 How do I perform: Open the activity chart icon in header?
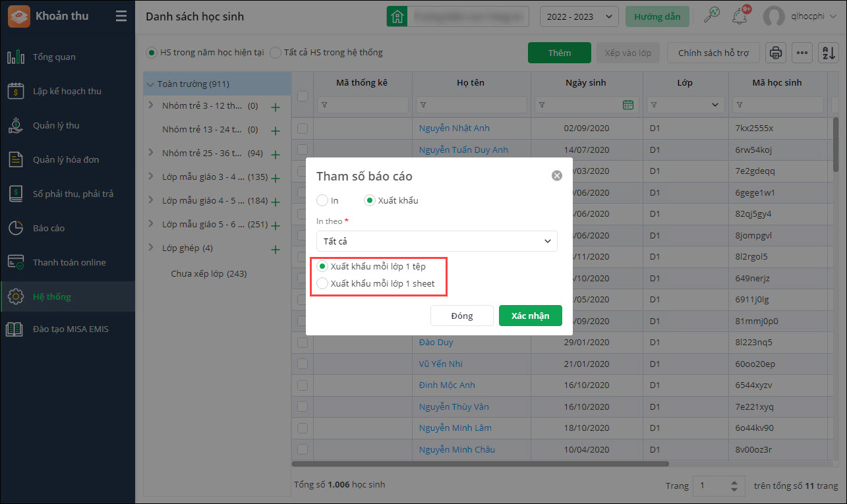tap(712, 16)
